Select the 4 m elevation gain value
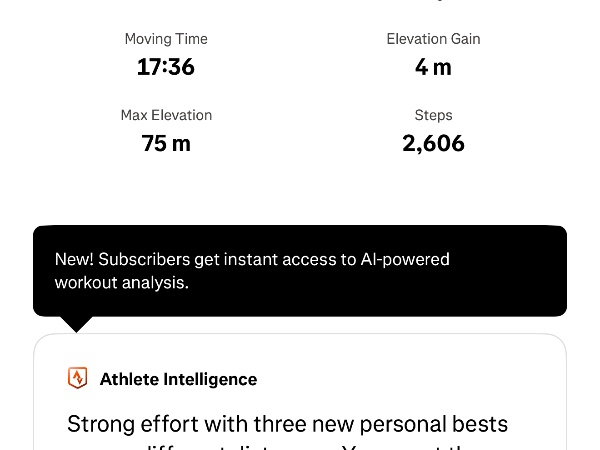 coord(433,67)
